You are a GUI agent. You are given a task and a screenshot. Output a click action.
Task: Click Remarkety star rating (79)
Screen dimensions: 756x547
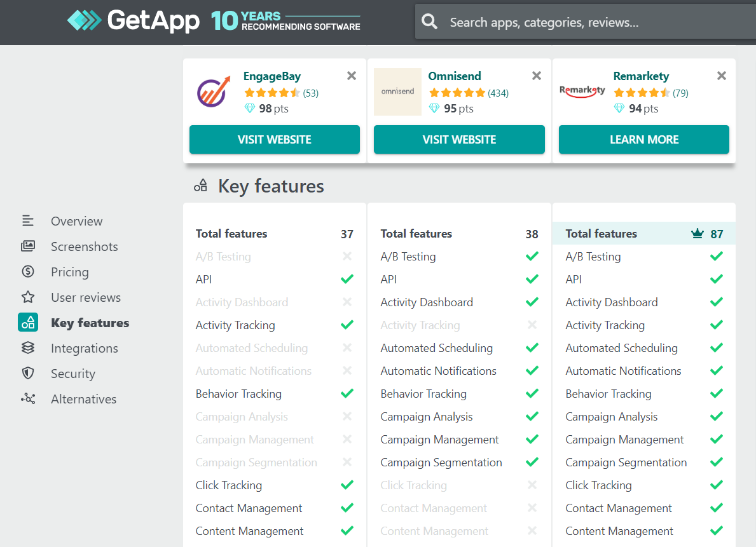click(651, 93)
